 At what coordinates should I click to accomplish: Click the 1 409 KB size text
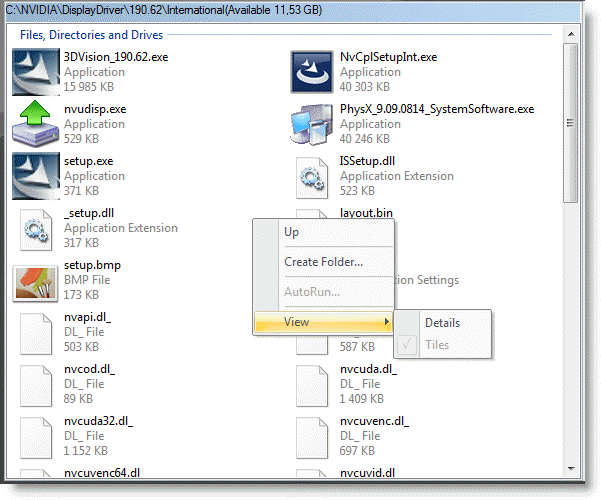point(361,399)
